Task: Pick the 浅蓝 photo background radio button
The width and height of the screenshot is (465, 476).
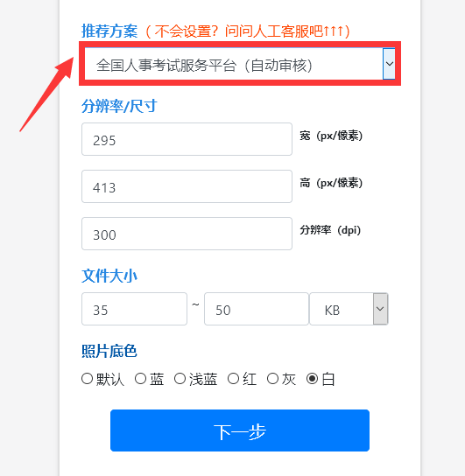Action: point(180,379)
